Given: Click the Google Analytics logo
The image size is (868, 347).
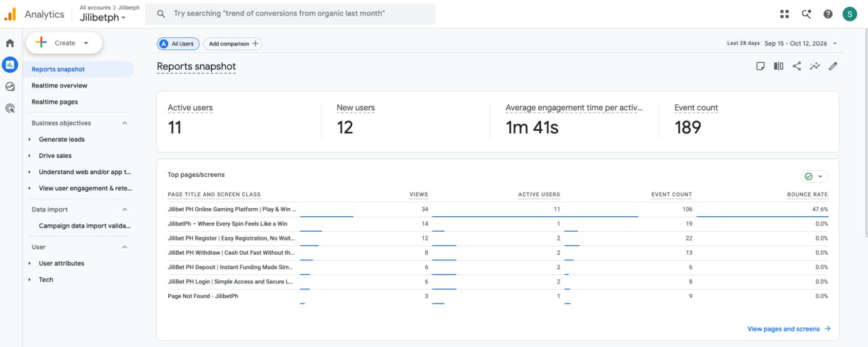Looking at the screenshot, I should [10, 14].
